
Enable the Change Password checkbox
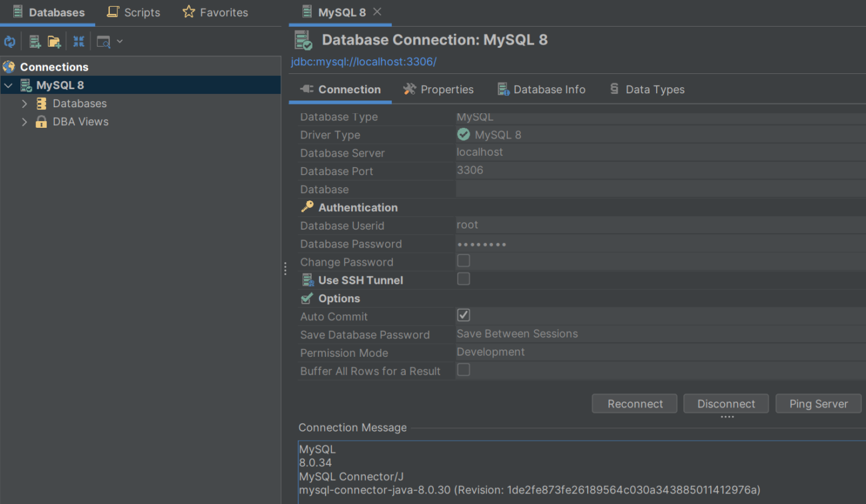[464, 261]
